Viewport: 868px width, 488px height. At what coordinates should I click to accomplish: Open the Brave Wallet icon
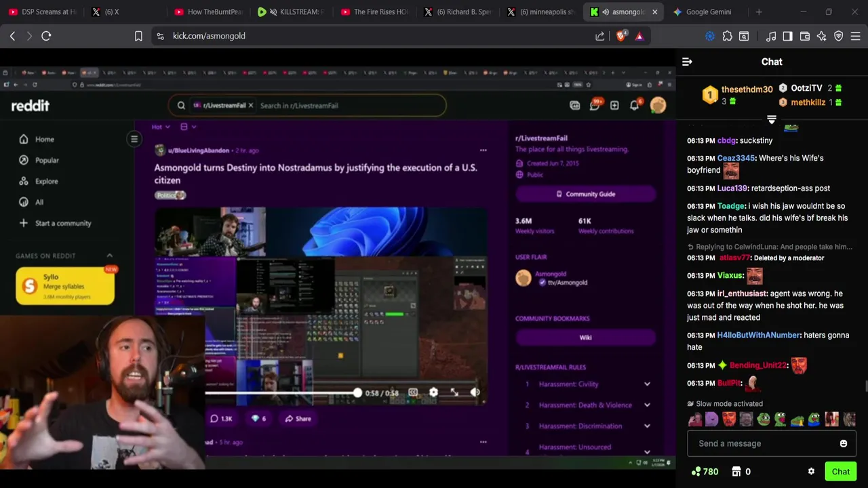[805, 36]
